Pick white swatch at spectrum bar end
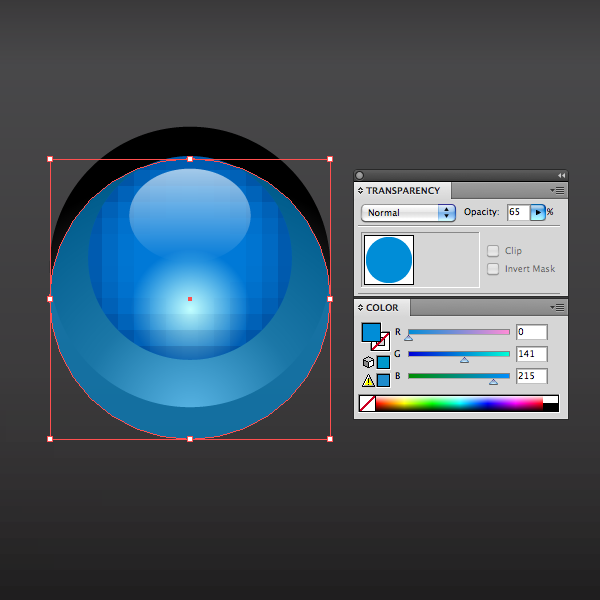The height and width of the screenshot is (600, 600). pyautogui.click(x=551, y=399)
